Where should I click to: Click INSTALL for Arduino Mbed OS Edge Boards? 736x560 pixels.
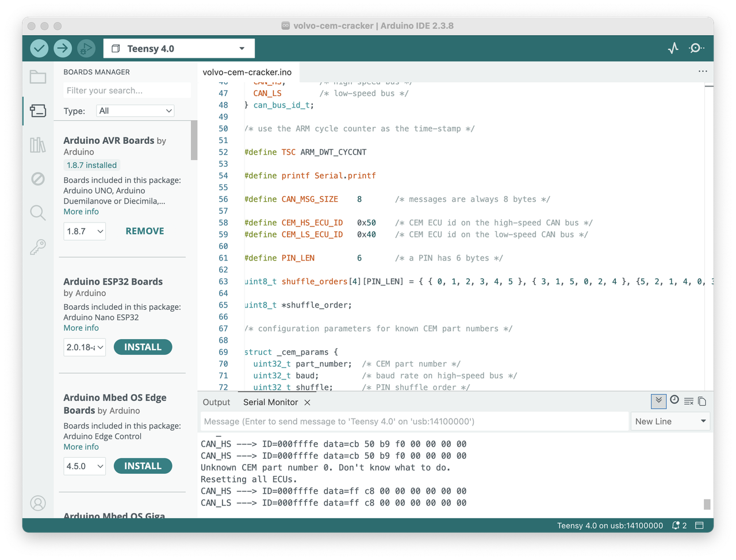pos(143,466)
